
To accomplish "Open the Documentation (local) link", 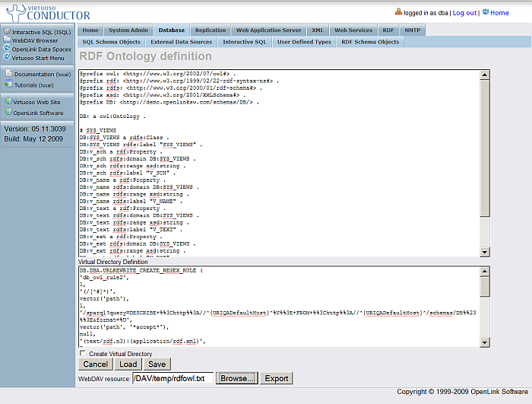I will tap(43, 74).
